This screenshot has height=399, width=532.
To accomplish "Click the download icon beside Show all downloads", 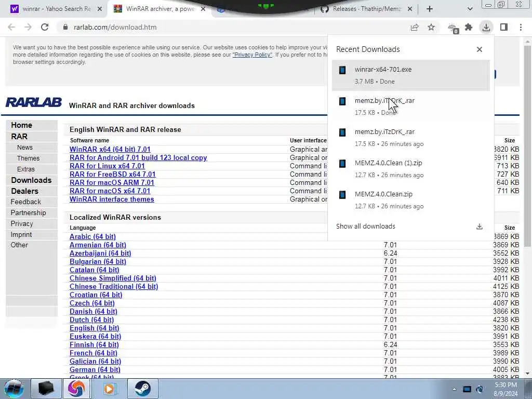I will [x=479, y=227].
